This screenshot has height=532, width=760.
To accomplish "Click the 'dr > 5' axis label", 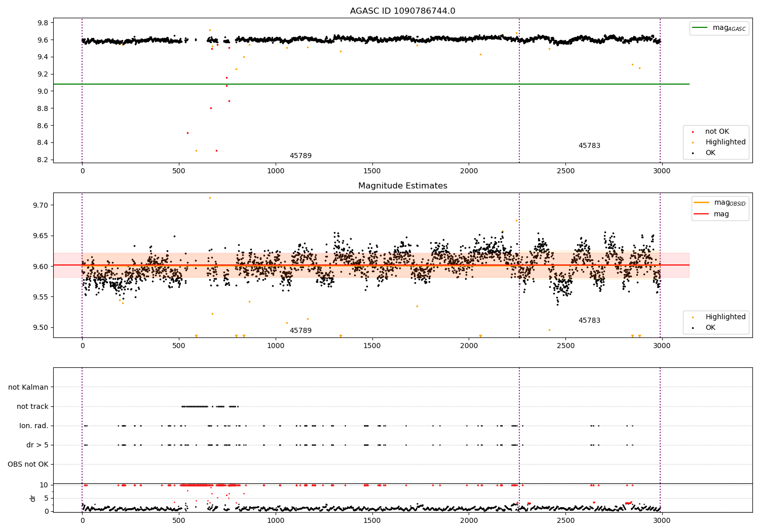I will click(x=37, y=445).
